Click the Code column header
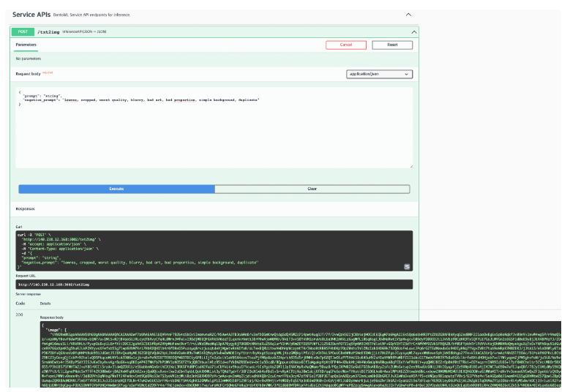The image size is (570, 392). click(20, 304)
